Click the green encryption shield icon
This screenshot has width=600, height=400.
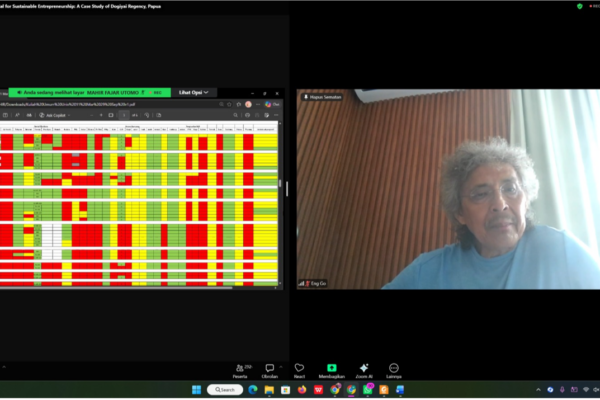(580, 6)
